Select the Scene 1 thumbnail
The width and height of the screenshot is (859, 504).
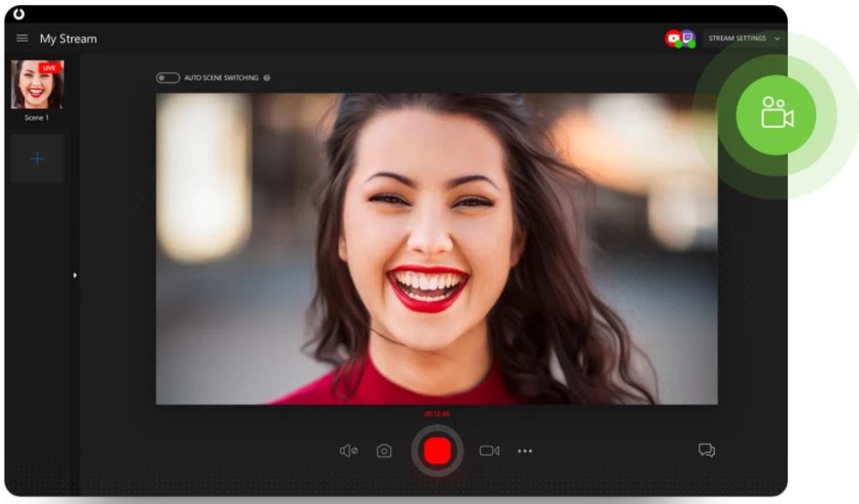click(35, 86)
